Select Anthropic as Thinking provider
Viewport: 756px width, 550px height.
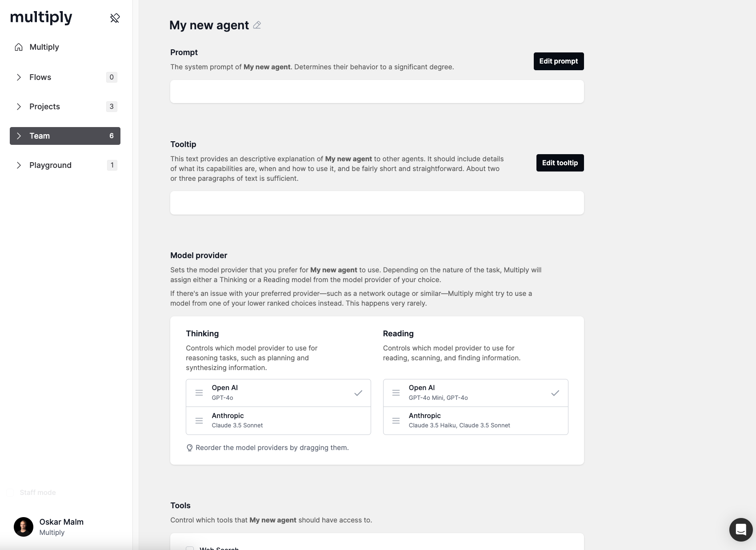point(278,420)
